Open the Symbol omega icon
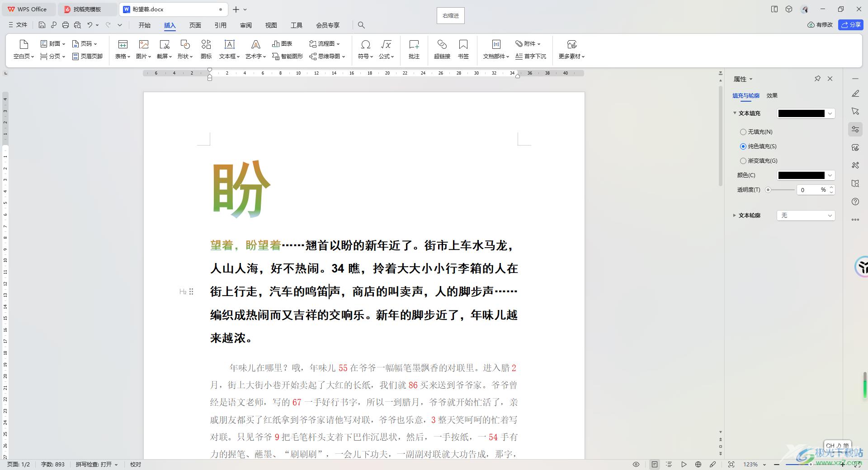 pyautogui.click(x=365, y=44)
